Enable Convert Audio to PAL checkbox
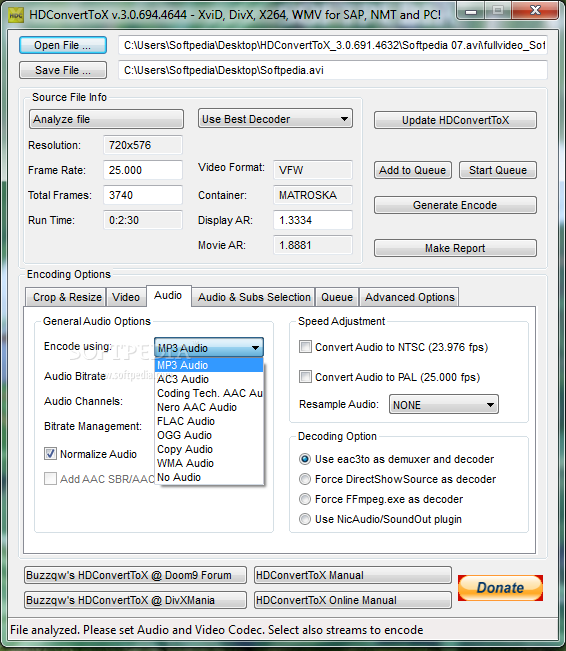Screen dimensions: 566x651 coord(305,377)
